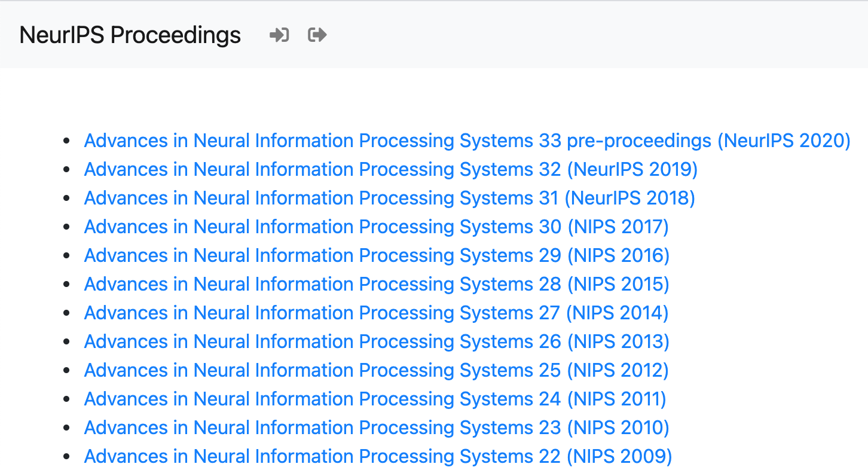
Task: View Advances in Neural Information Processing Systems 25
Action: (x=376, y=370)
